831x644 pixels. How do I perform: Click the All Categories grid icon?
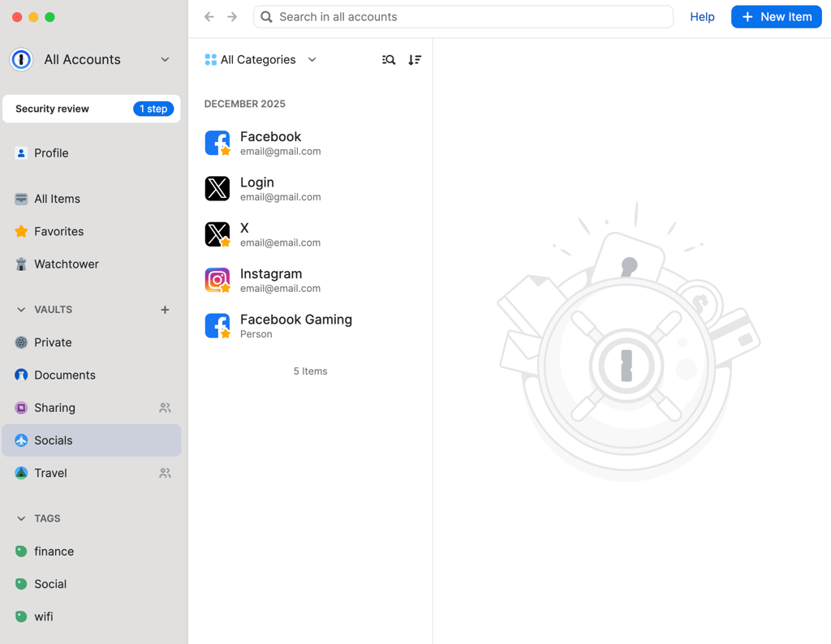tap(210, 60)
